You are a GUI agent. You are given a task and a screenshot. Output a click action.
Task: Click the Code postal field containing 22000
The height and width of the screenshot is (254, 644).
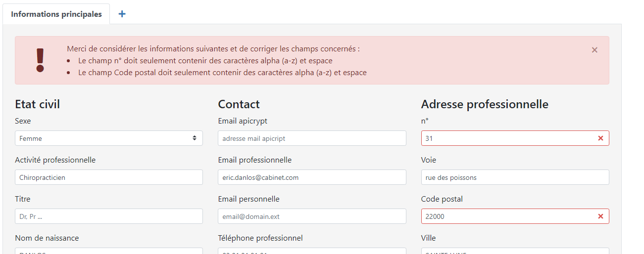(x=505, y=216)
